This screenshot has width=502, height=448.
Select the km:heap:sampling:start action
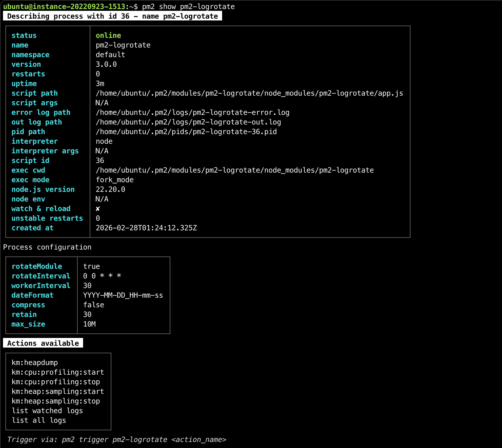(58, 391)
